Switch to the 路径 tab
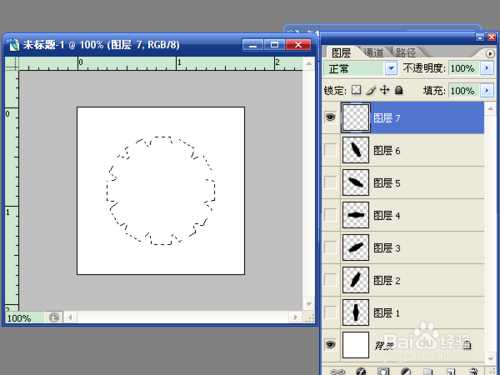The height and width of the screenshot is (375, 500). click(x=406, y=52)
